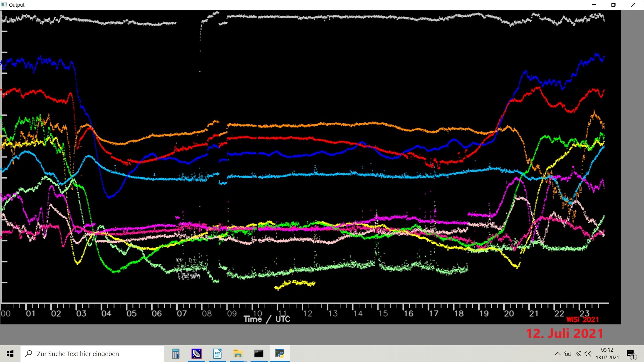Click the '20' hour axis label
This screenshot has height=362, width=644.
click(509, 314)
